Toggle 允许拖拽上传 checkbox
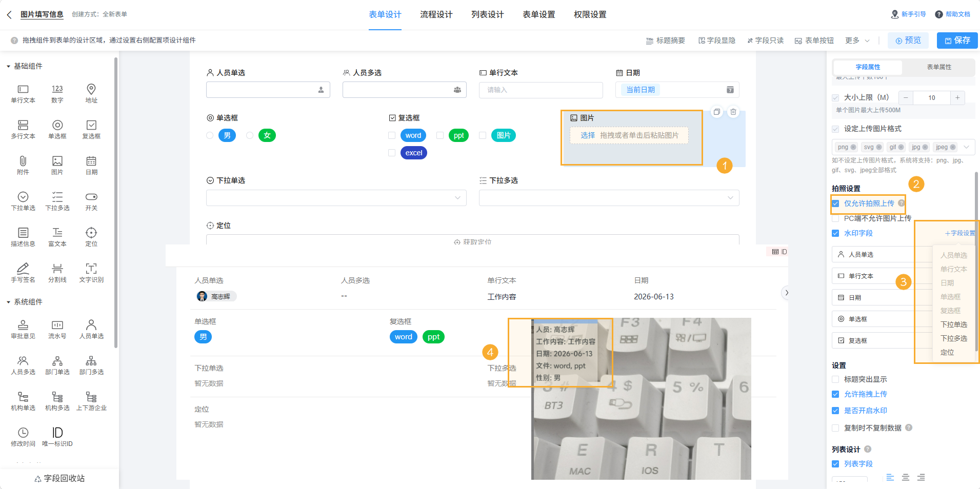This screenshot has height=489, width=980. point(835,394)
